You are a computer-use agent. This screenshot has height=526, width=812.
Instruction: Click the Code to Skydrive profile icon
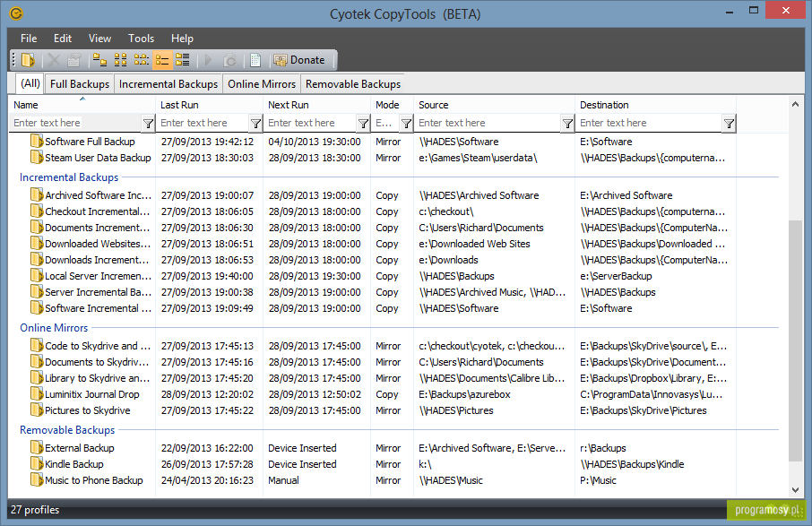tap(36, 345)
